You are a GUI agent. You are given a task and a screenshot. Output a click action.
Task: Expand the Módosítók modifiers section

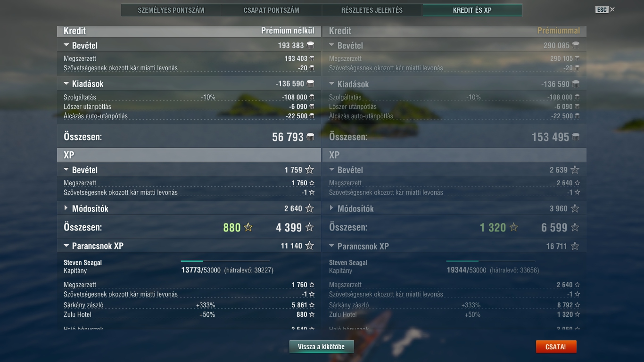tap(66, 208)
